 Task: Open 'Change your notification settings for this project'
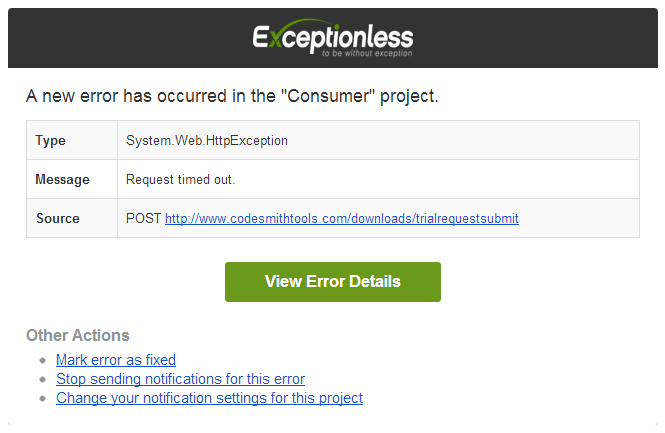click(x=209, y=398)
